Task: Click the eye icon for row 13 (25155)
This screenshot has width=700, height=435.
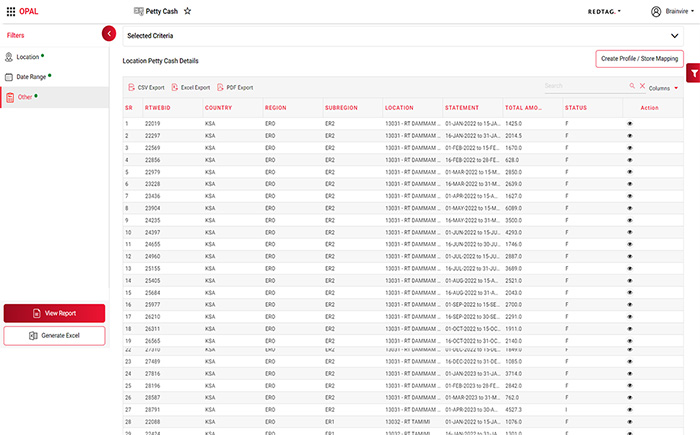Action: tap(630, 268)
